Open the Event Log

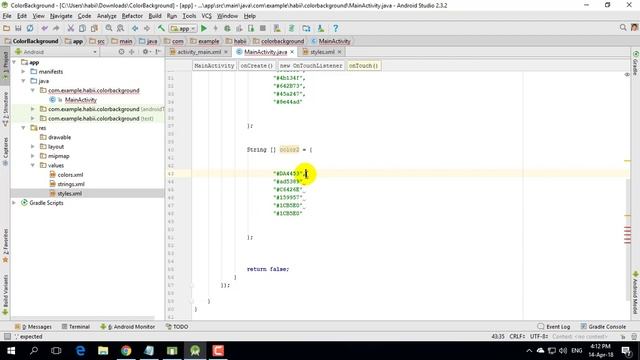point(553,327)
